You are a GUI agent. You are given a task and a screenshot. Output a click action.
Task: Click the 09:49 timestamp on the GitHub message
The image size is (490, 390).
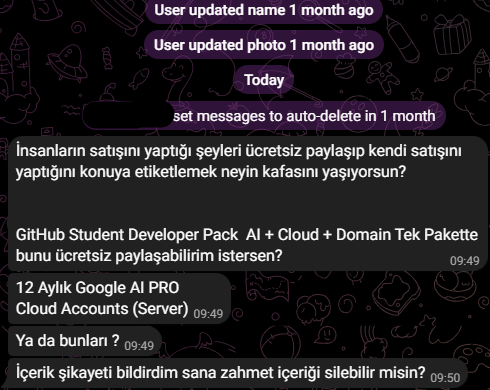(465, 261)
